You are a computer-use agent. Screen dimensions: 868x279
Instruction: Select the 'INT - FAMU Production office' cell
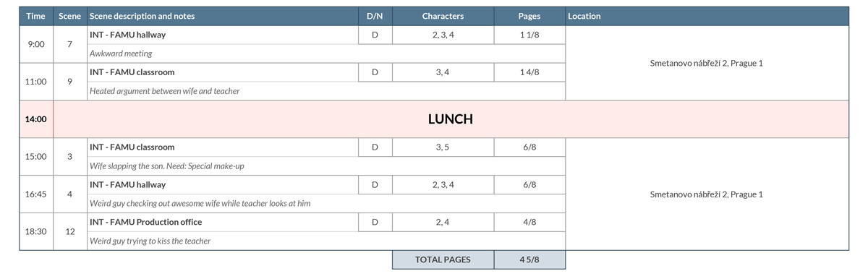(223, 222)
